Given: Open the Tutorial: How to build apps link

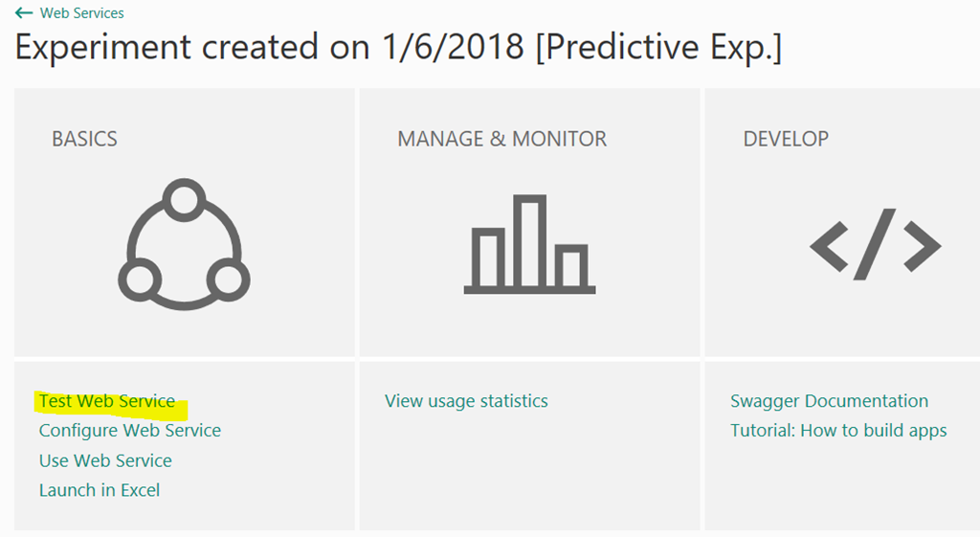Looking at the screenshot, I should 838,431.
